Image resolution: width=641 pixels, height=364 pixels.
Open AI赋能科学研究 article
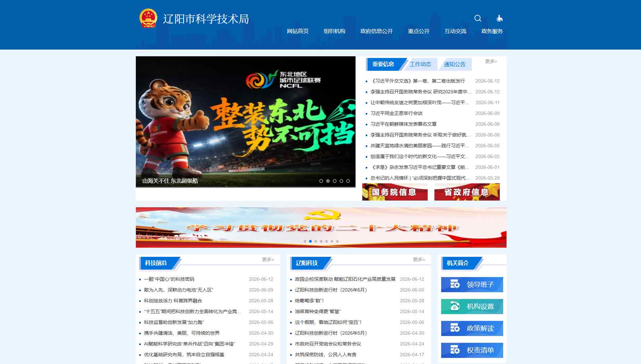[x=189, y=344]
